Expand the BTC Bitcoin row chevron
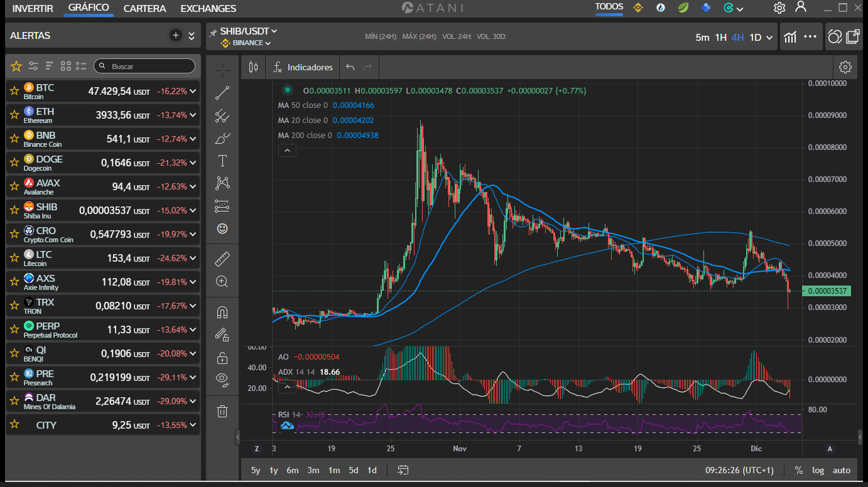The image size is (868, 487). [193, 91]
